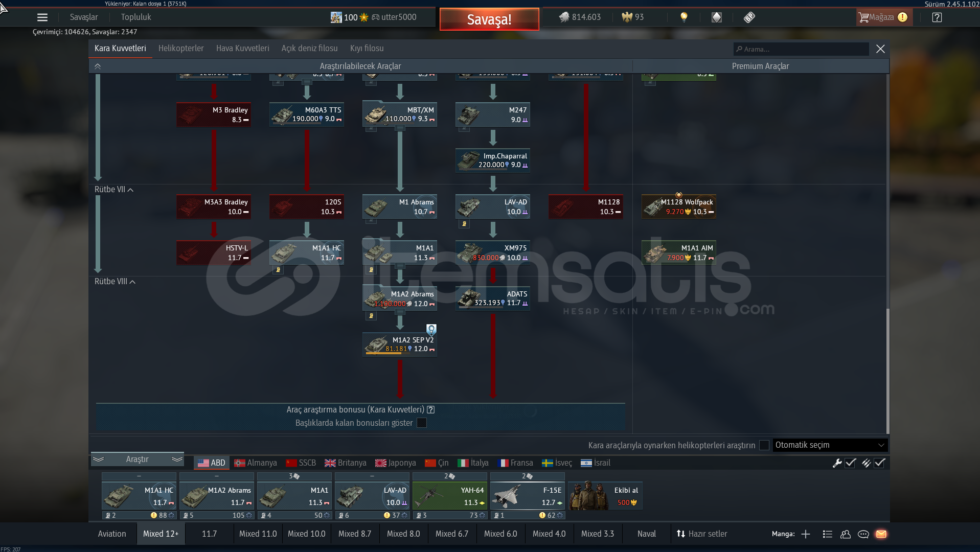Click the research bonus help icon

[x=431, y=409]
